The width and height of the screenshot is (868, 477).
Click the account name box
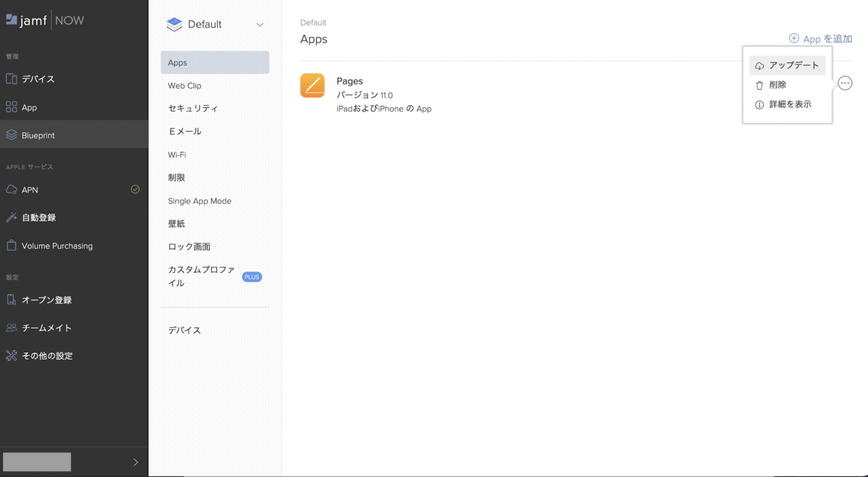[37, 462]
